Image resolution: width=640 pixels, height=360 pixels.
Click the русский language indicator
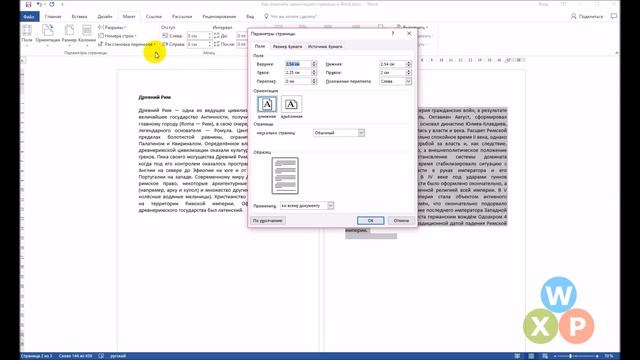pyautogui.click(x=118, y=356)
